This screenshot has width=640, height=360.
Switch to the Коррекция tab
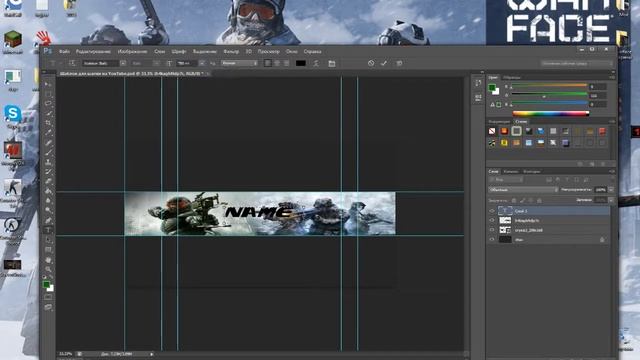(x=500, y=122)
